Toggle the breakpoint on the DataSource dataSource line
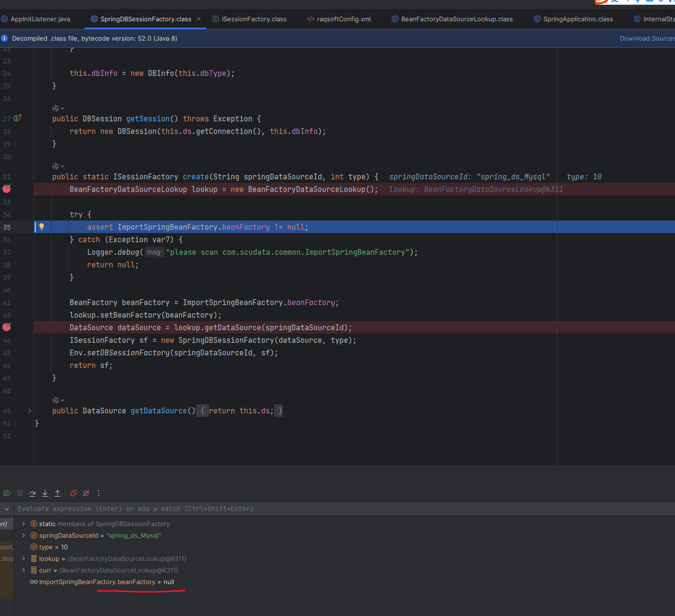Image resolution: width=675 pixels, height=616 pixels. click(7, 327)
